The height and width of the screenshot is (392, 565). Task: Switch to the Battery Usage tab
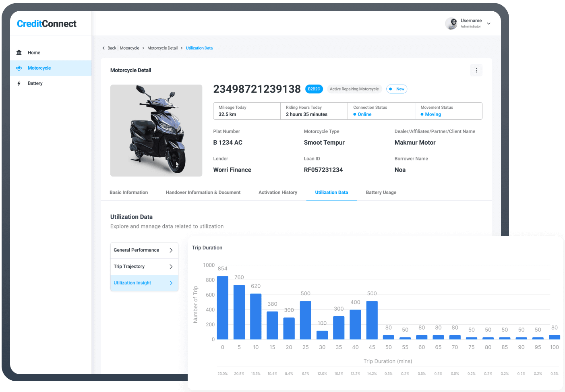click(381, 193)
